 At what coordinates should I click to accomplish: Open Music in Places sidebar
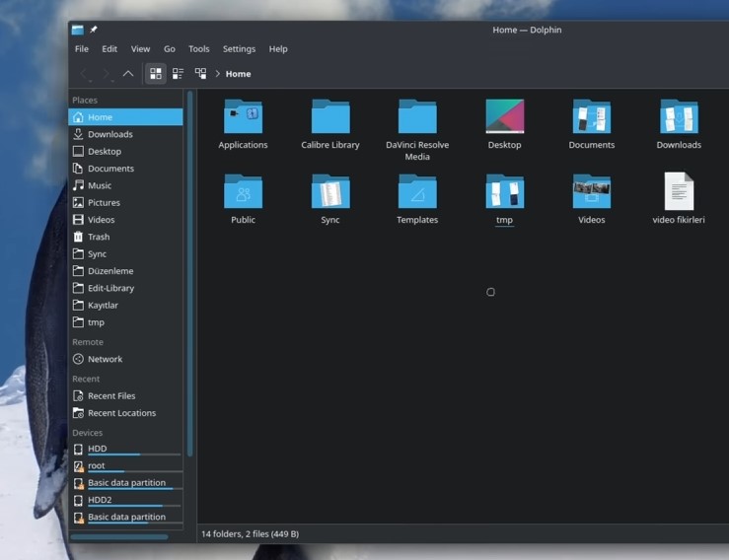tap(125, 185)
